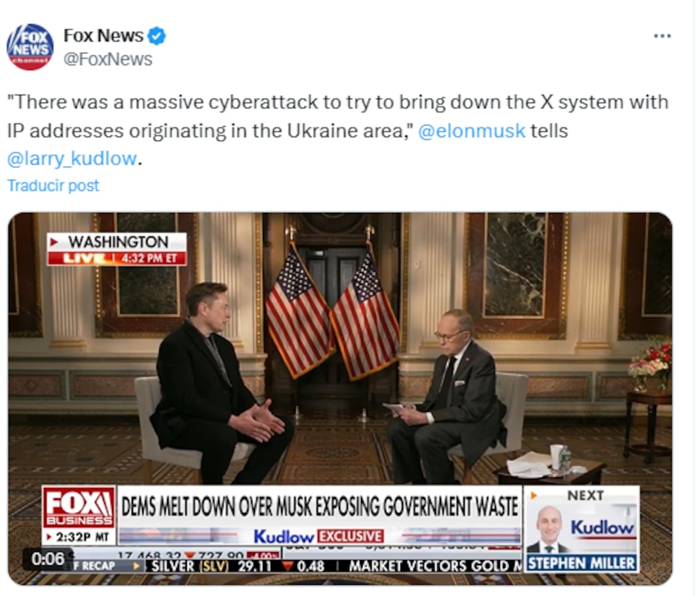Click the blue verified badge
Viewport: 700px width, 596px height.
(156, 36)
